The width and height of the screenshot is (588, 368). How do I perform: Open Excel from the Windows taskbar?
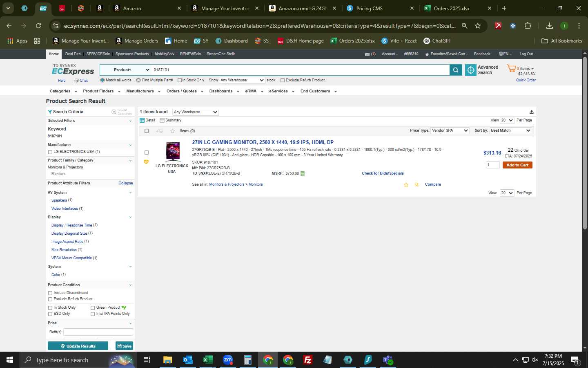[207, 360]
